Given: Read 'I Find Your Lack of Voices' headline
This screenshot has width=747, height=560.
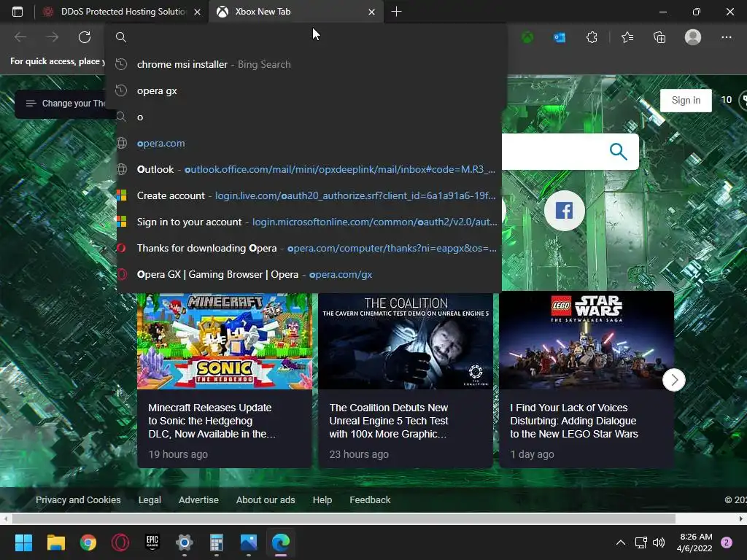Looking at the screenshot, I should coord(574,421).
